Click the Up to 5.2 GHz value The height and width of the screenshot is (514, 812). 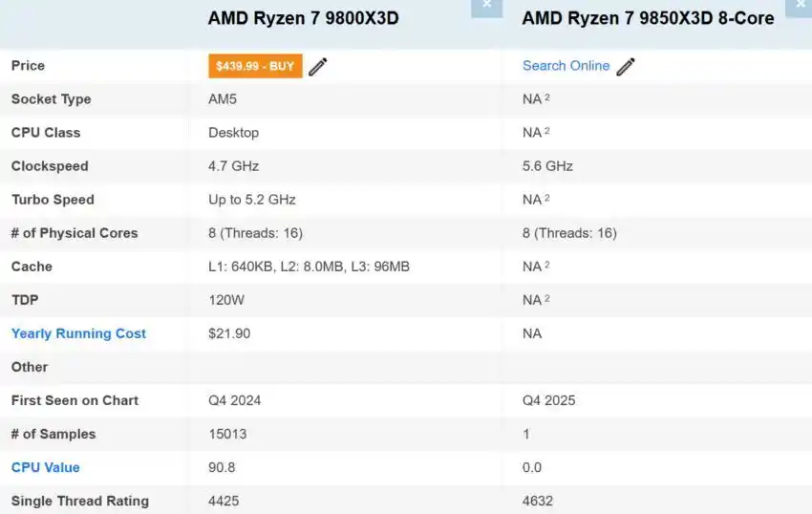pyautogui.click(x=252, y=200)
